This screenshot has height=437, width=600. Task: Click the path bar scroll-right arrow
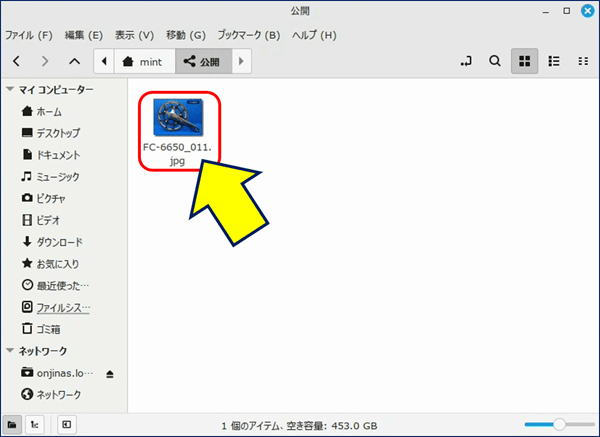click(x=241, y=61)
